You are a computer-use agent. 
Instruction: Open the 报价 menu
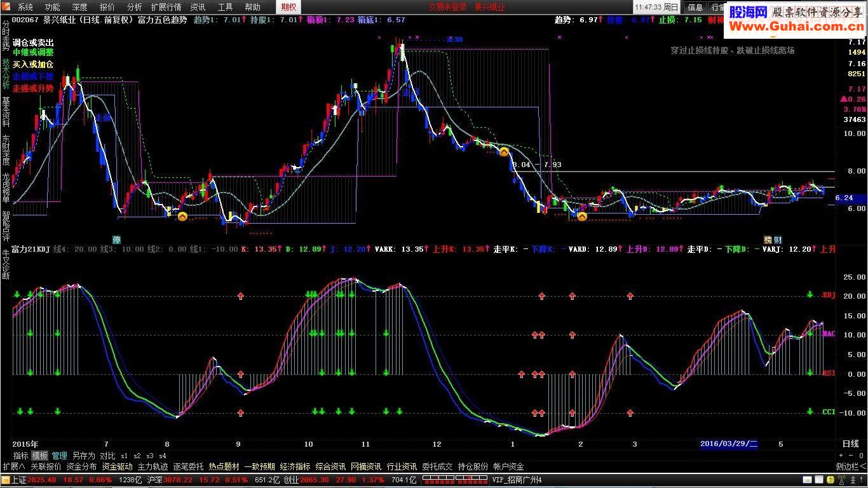(107, 7)
